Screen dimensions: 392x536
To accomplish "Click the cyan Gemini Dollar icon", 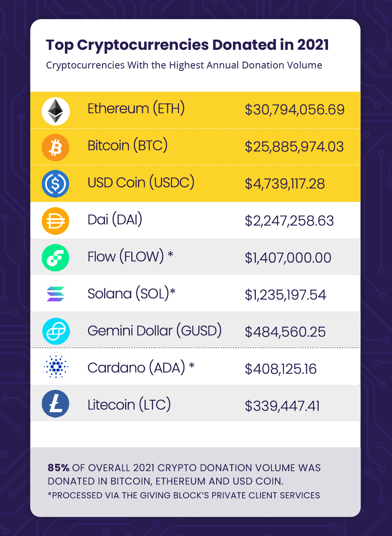I will pyautogui.click(x=56, y=331).
